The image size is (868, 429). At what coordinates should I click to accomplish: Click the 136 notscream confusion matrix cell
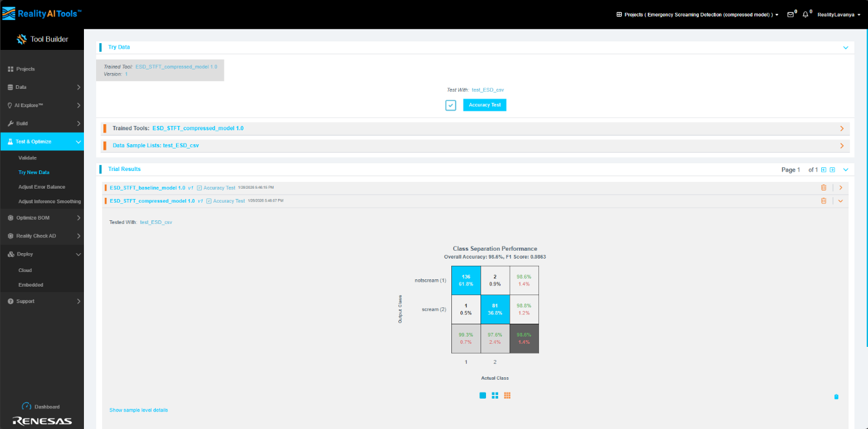pyautogui.click(x=466, y=281)
